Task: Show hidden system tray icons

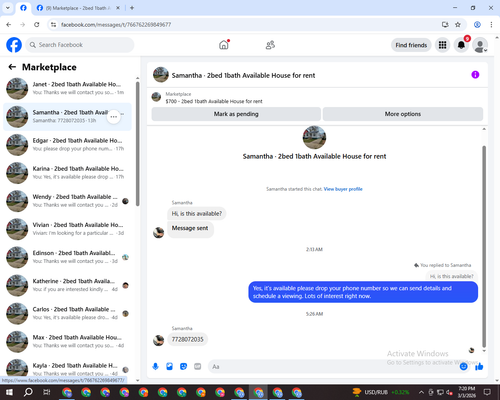Action: point(421,392)
